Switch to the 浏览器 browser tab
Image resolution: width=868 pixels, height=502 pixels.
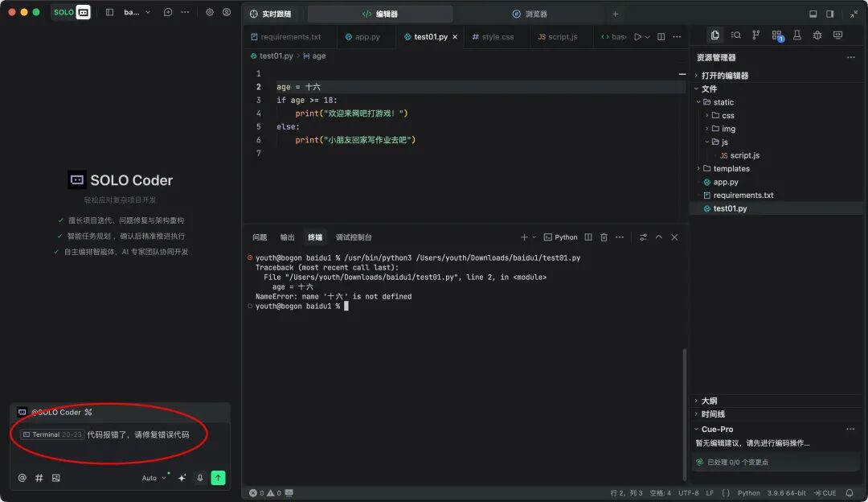(x=530, y=14)
